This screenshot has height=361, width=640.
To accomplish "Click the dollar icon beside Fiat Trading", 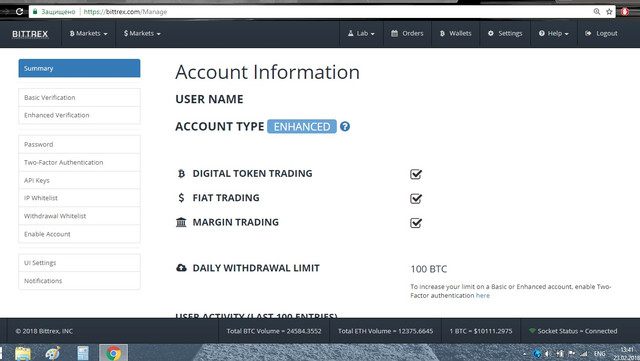I will point(181,198).
